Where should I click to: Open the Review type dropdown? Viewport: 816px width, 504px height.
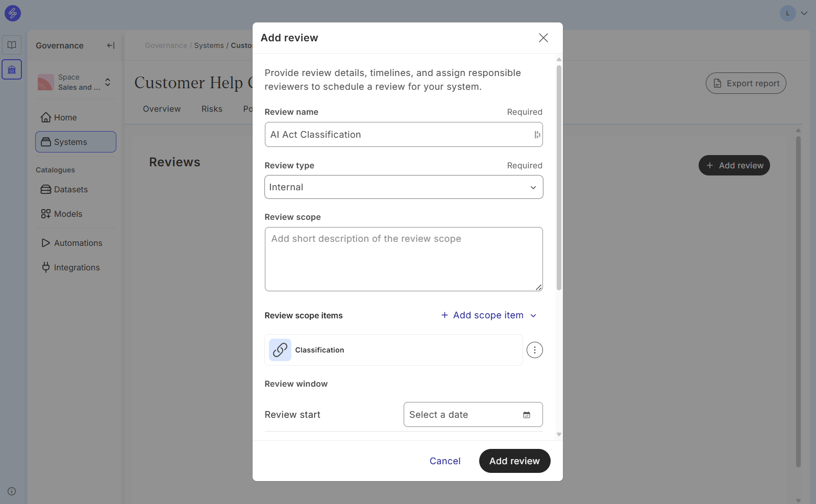click(403, 187)
